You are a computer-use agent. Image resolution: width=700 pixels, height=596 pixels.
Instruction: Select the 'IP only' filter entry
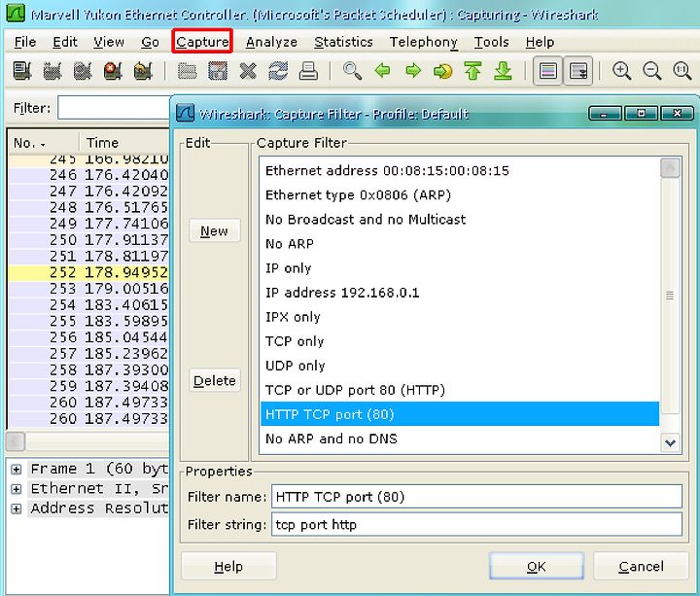[460, 268]
